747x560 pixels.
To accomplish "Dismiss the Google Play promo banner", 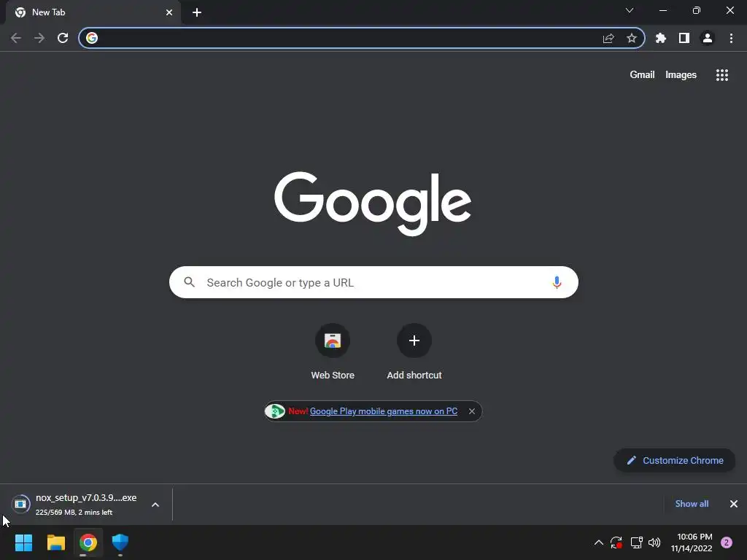I will (x=472, y=411).
